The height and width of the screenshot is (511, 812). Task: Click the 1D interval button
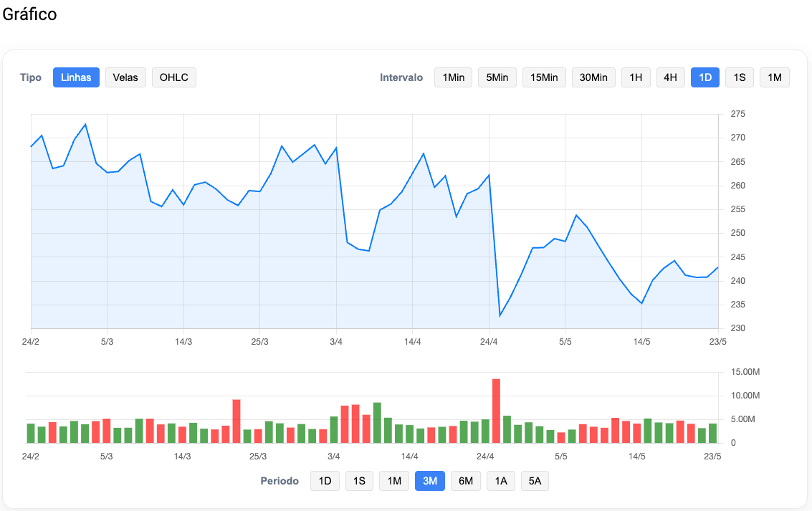click(705, 77)
